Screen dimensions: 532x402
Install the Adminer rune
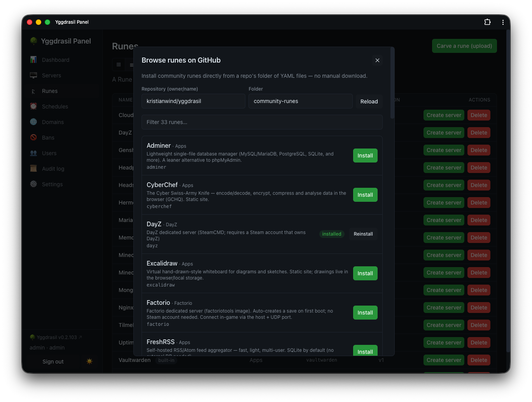[365, 156]
